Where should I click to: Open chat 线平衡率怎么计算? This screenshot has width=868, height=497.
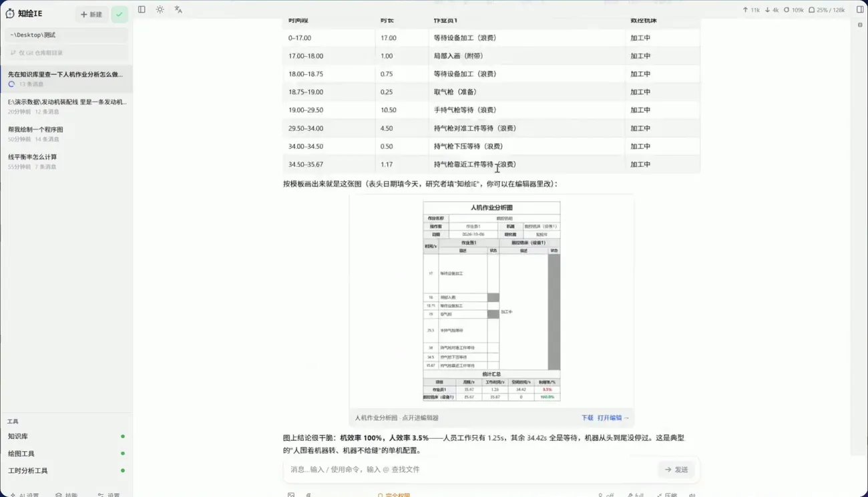pyautogui.click(x=66, y=161)
